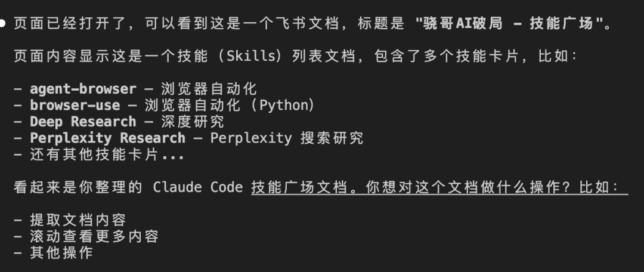Click the "提取文档内容" option
The width and height of the screenshot is (644, 272).
[x=78, y=220]
